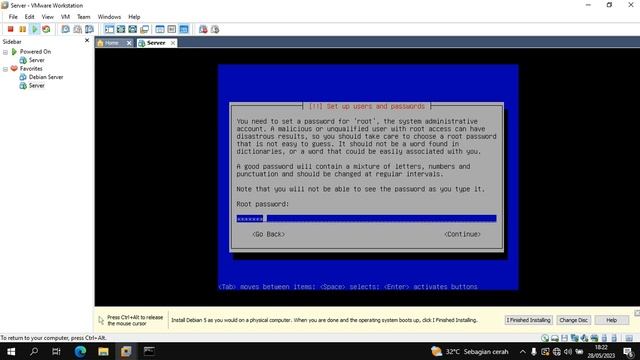Click the I Finished Installing button
640x360 pixels.
point(529,320)
